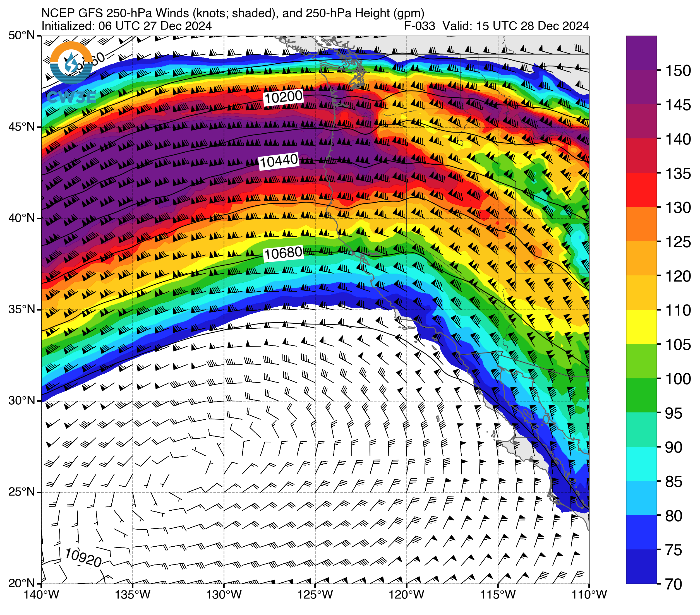
Task: Click the 135–140 knot crimson colorbar swatch
Action: 641,156
